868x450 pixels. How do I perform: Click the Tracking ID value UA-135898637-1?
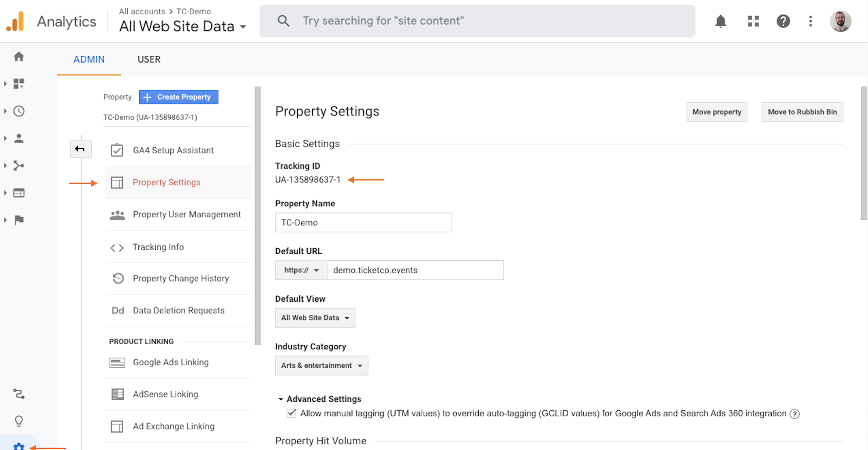[308, 180]
